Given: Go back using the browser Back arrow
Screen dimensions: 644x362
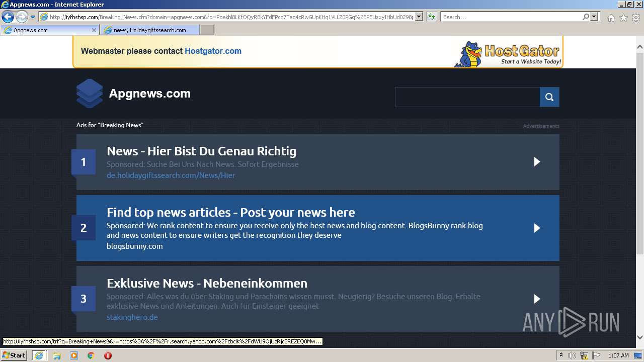Looking at the screenshot, I should click(8, 17).
